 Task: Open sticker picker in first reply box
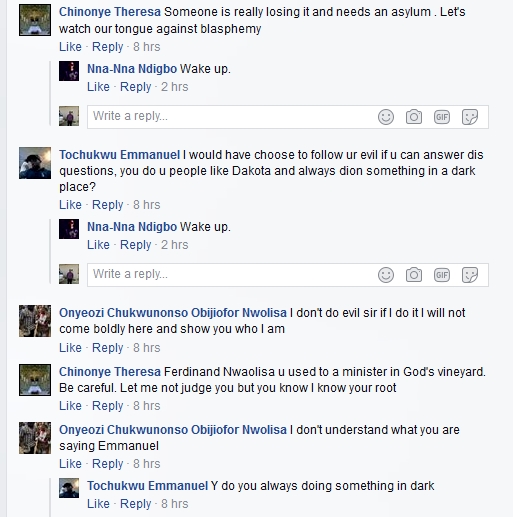pos(470,117)
